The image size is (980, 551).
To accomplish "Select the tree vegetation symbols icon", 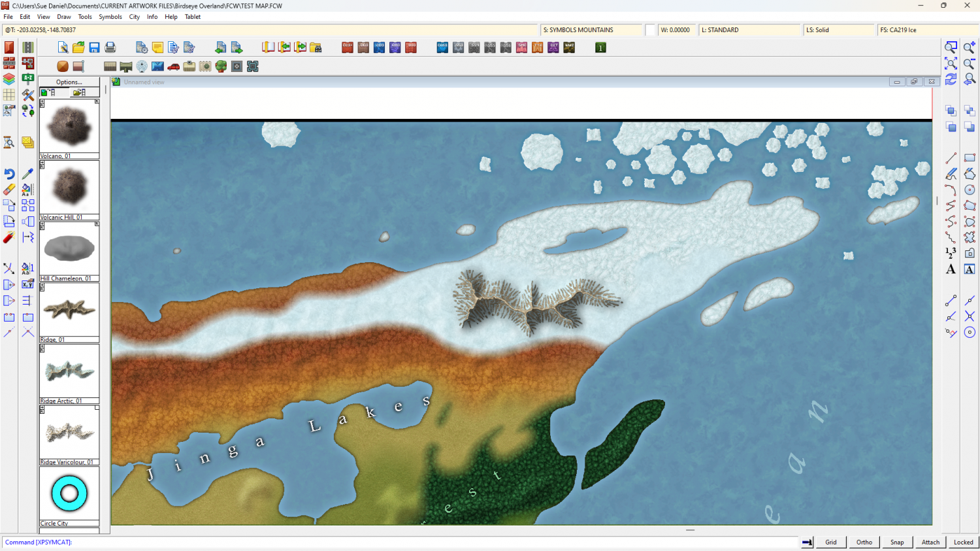I will (221, 66).
